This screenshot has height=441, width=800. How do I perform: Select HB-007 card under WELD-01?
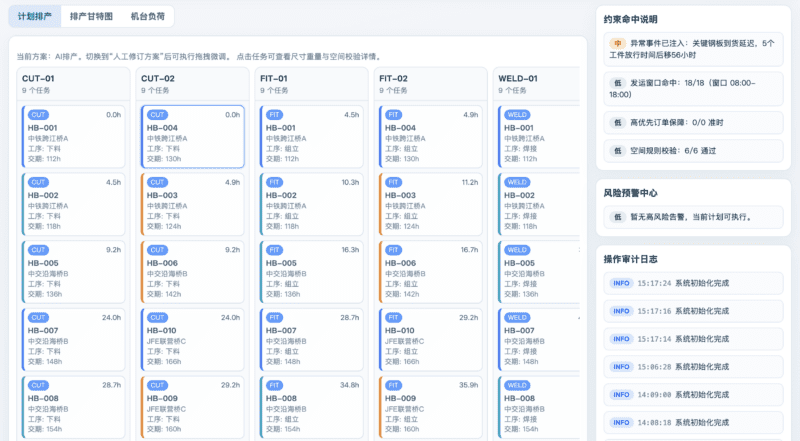point(539,339)
